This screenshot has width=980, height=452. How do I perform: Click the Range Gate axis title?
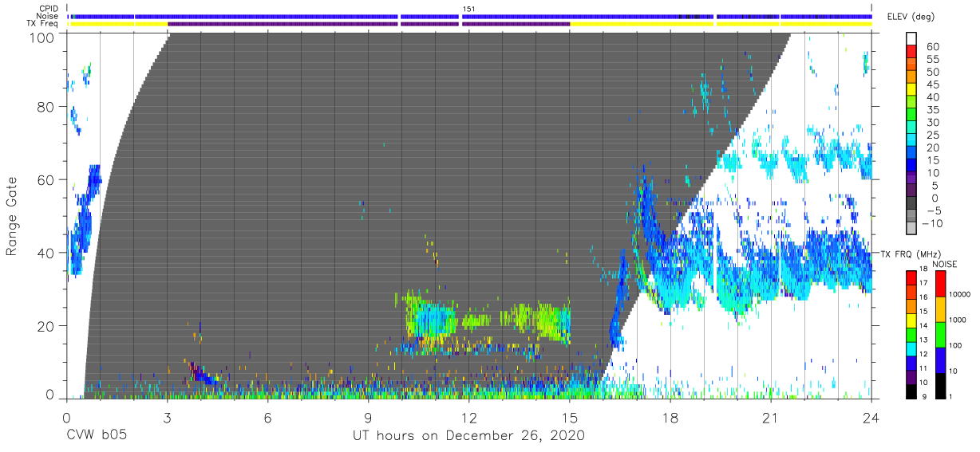click(12, 216)
